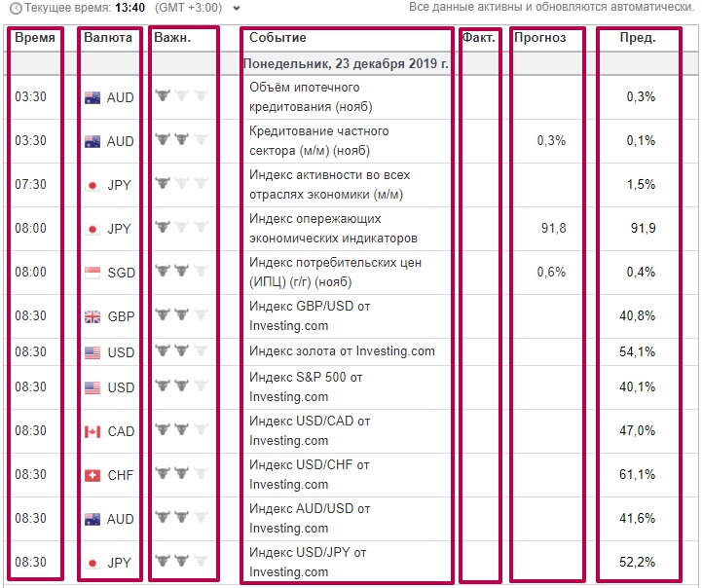
Task: Click the Japan flag in the USD/JPY index row
Action: tap(92, 563)
